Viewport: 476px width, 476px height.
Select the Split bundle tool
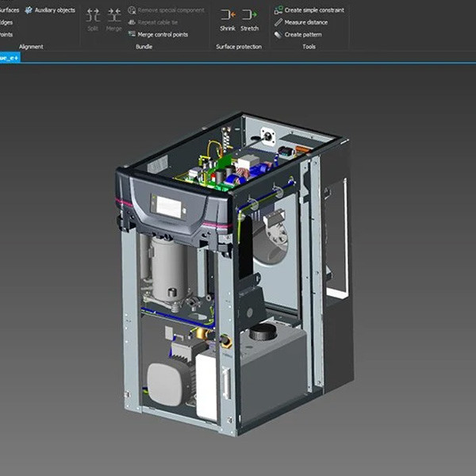pos(93,15)
